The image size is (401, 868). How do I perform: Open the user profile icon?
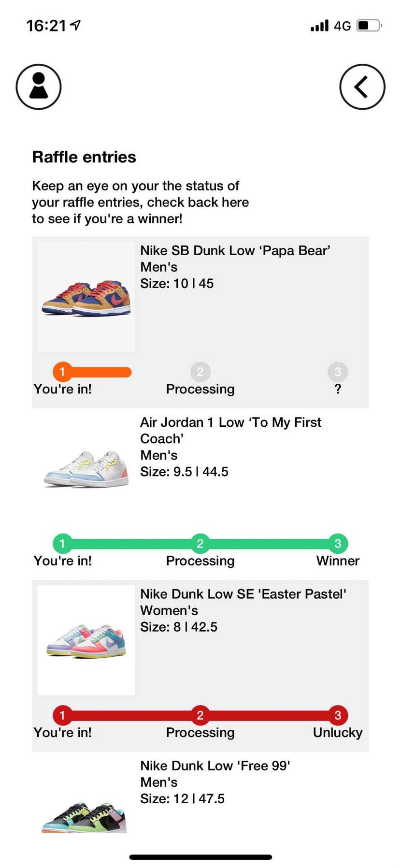point(39,87)
